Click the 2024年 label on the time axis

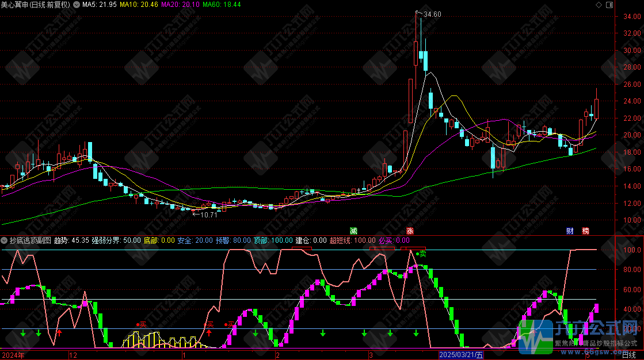point(14,355)
